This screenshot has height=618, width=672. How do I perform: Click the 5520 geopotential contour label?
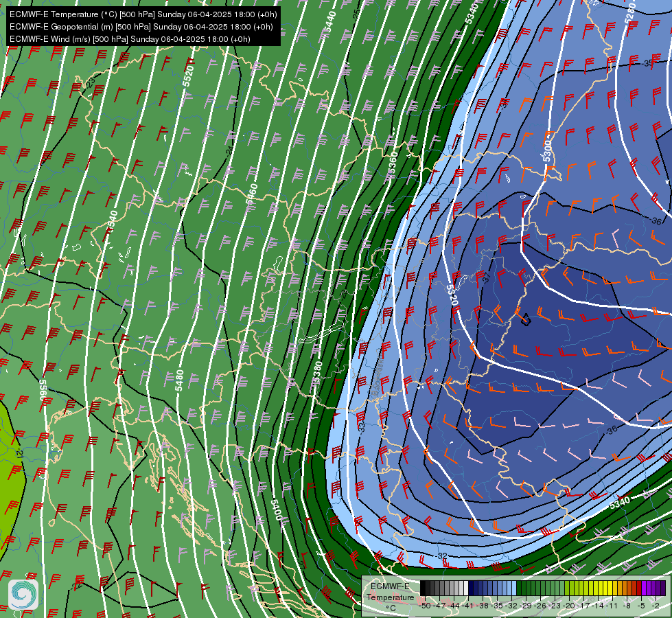[188, 76]
